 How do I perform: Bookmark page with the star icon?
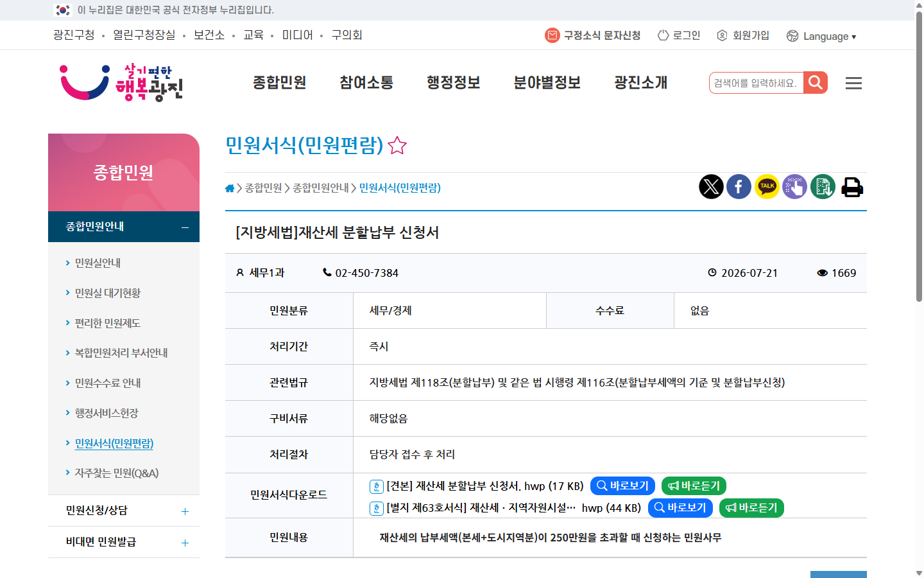(397, 146)
